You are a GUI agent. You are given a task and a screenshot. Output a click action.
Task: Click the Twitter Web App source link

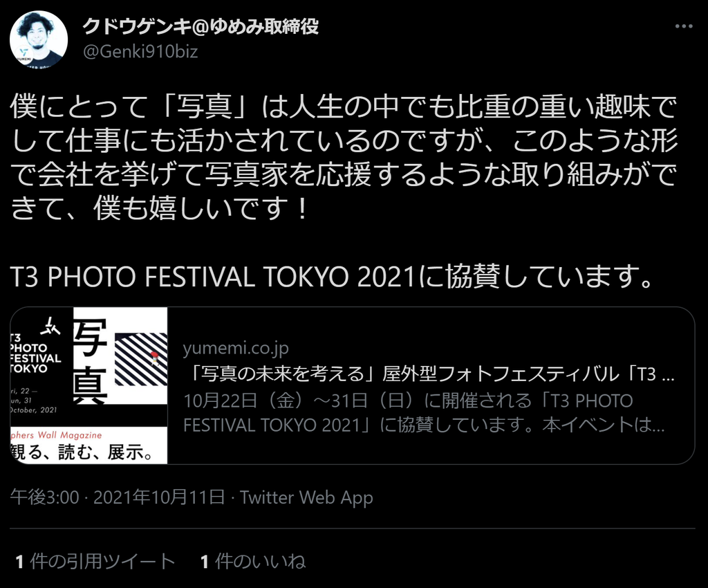pos(306,497)
